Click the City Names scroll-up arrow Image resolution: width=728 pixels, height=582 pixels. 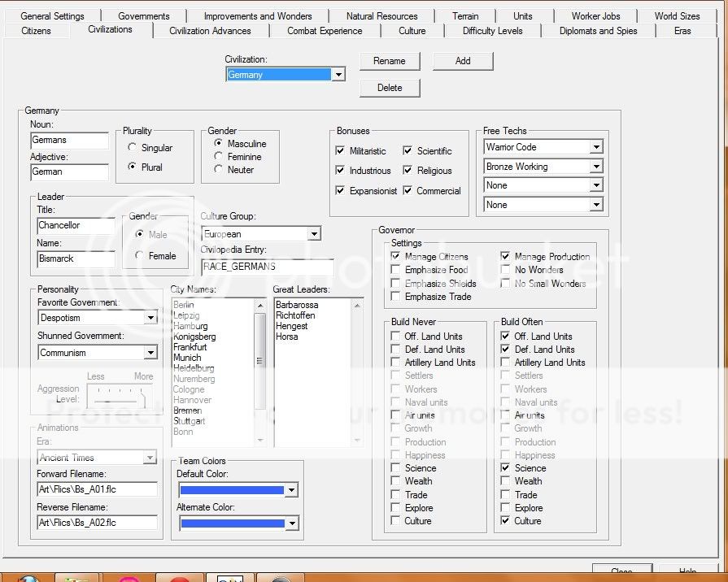260,306
